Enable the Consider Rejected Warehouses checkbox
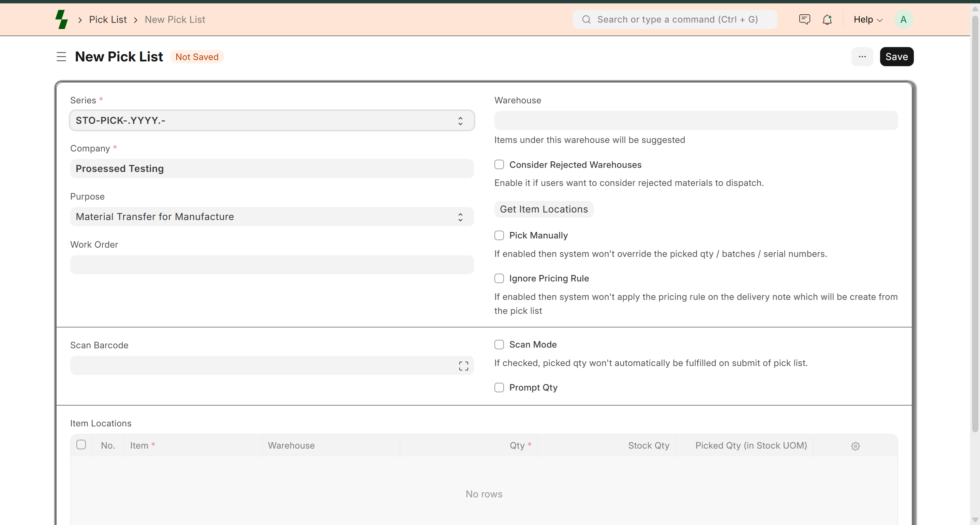This screenshot has width=980, height=525. click(x=499, y=164)
